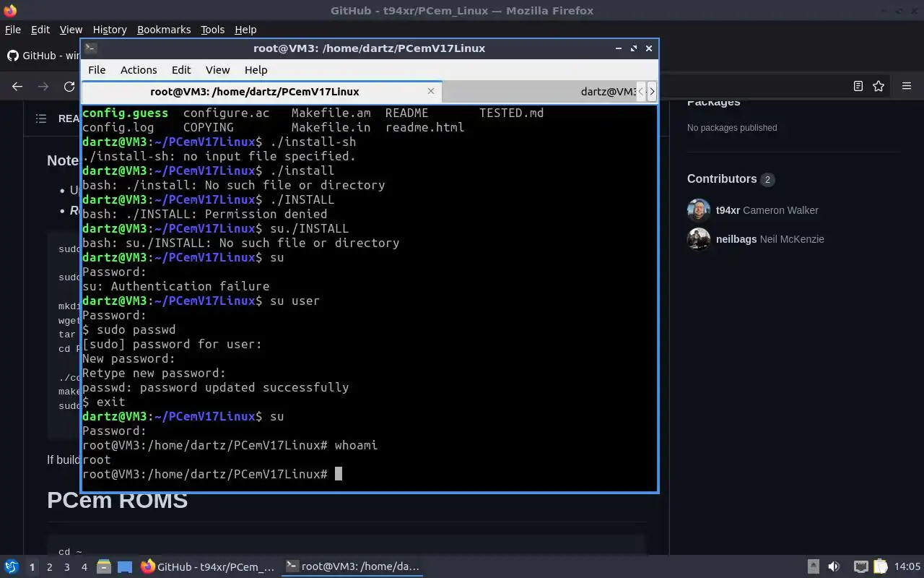Screen dimensions: 924x578
Task: Open Firefox File menu
Action: [12, 30]
